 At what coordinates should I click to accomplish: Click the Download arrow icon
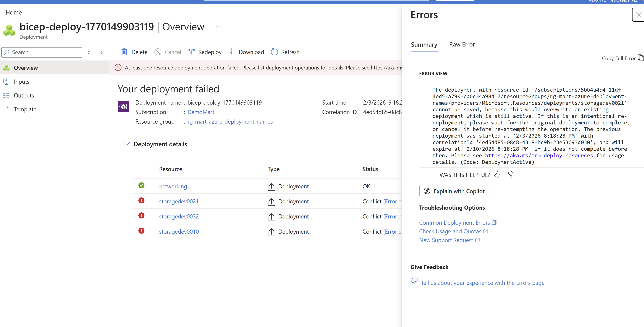click(x=232, y=52)
